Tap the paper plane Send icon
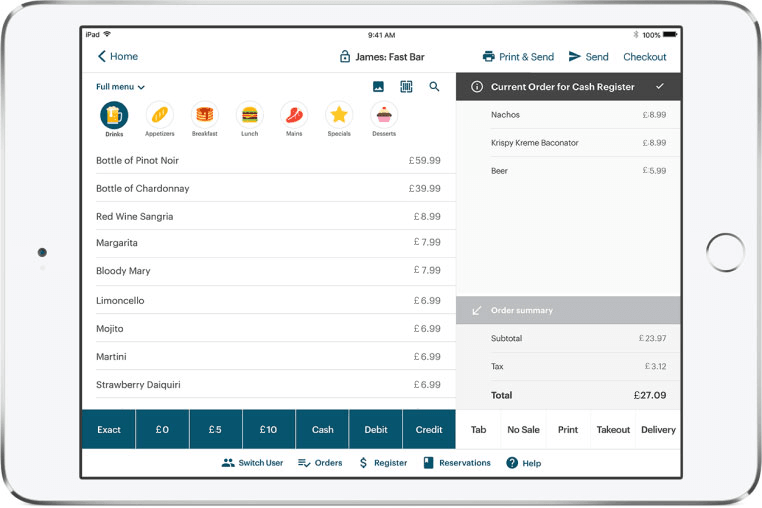The width and height of the screenshot is (762, 508). (x=574, y=56)
